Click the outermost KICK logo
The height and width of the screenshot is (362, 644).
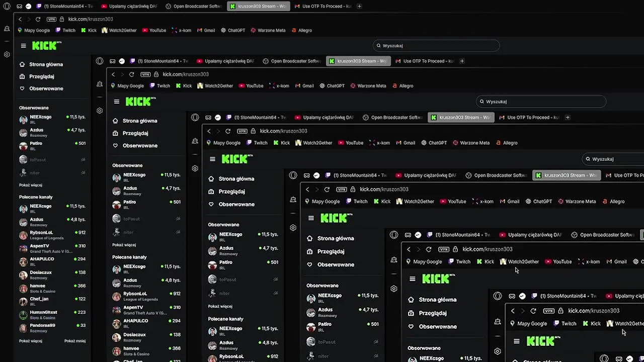pyautogui.click(x=46, y=45)
